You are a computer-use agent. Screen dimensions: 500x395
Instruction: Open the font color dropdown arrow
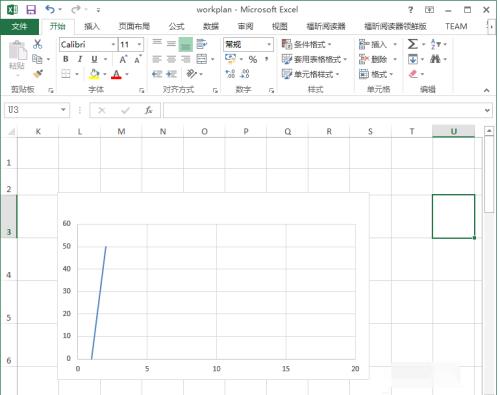tap(127, 74)
